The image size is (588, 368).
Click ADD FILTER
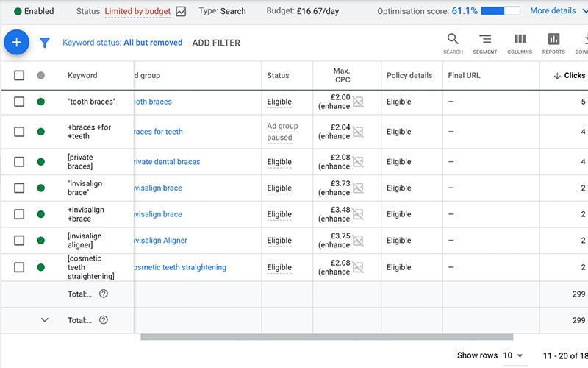click(x=216, y=43)
